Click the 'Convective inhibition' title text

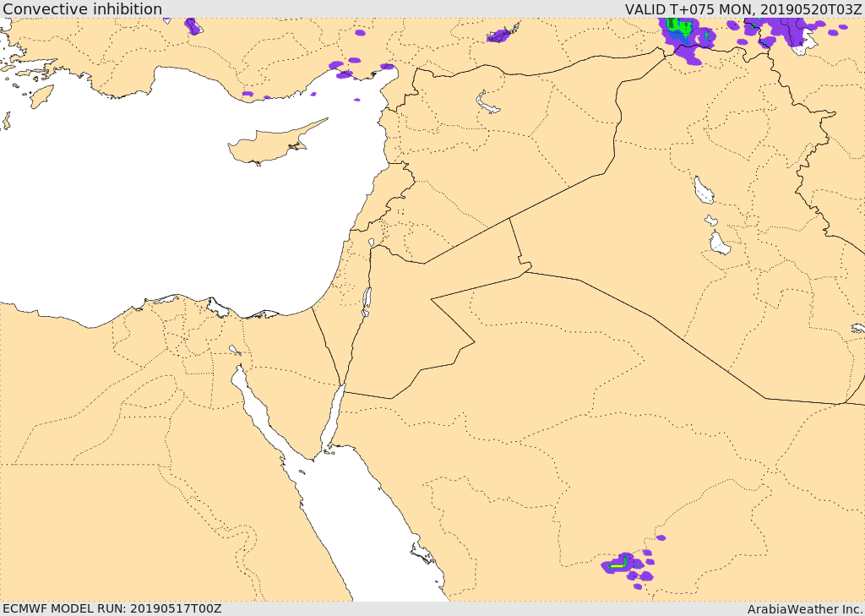(82, 8)
